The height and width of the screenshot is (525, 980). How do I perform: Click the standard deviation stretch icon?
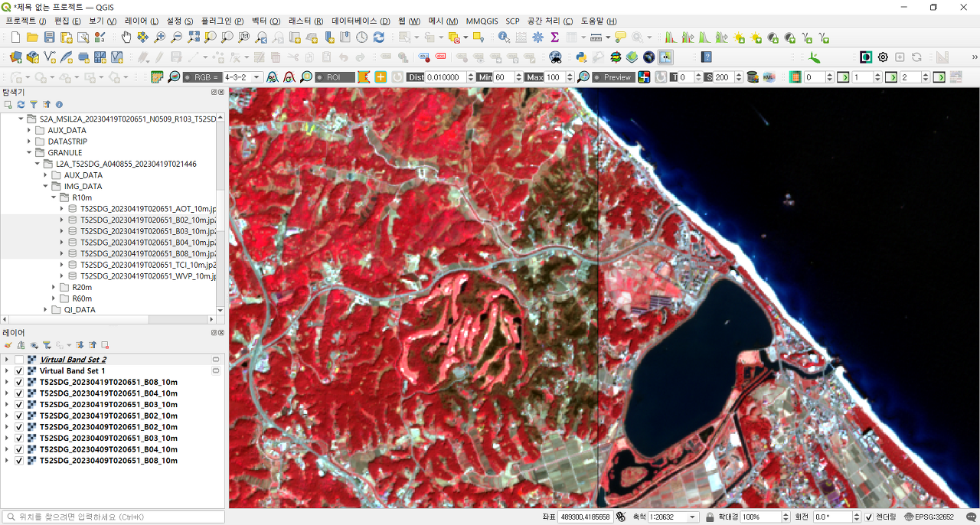coord(289,77)
